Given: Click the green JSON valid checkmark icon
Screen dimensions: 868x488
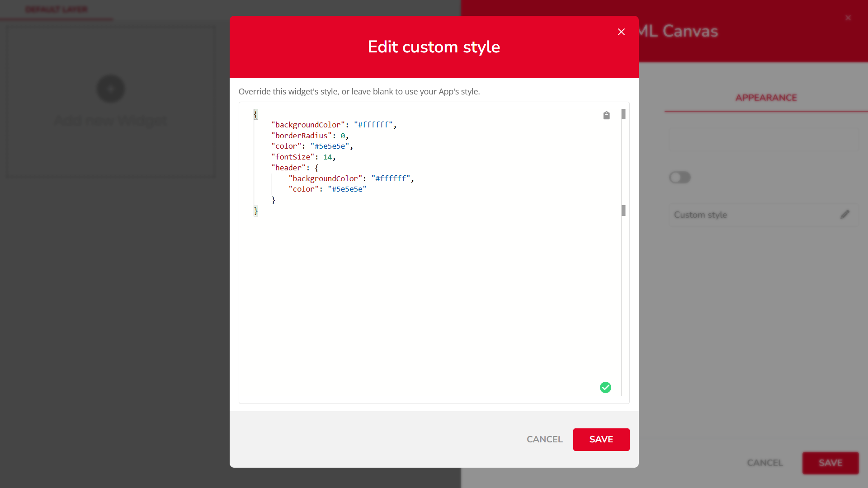Looking at the screenshot, I should click(x=605, y=387).
